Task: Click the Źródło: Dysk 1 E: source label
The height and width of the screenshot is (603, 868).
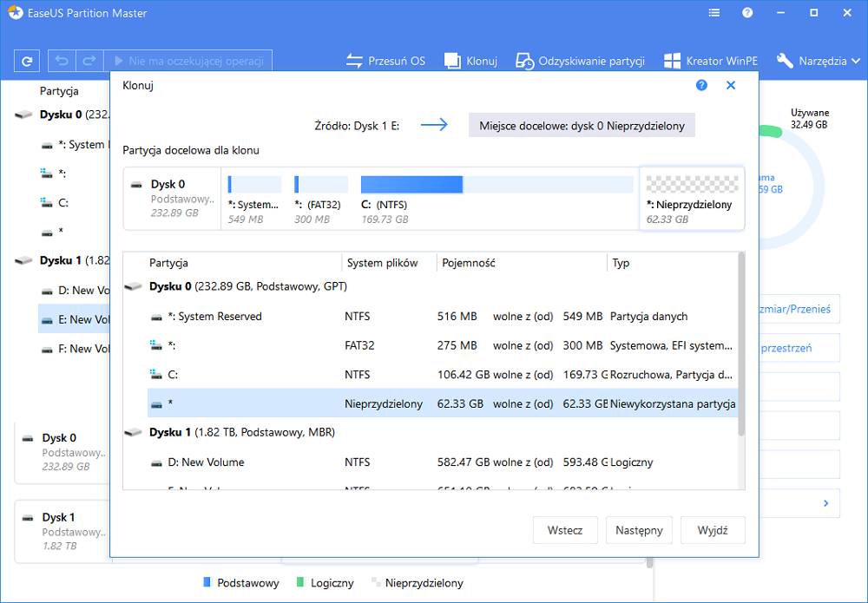Action: coord(357,126)
